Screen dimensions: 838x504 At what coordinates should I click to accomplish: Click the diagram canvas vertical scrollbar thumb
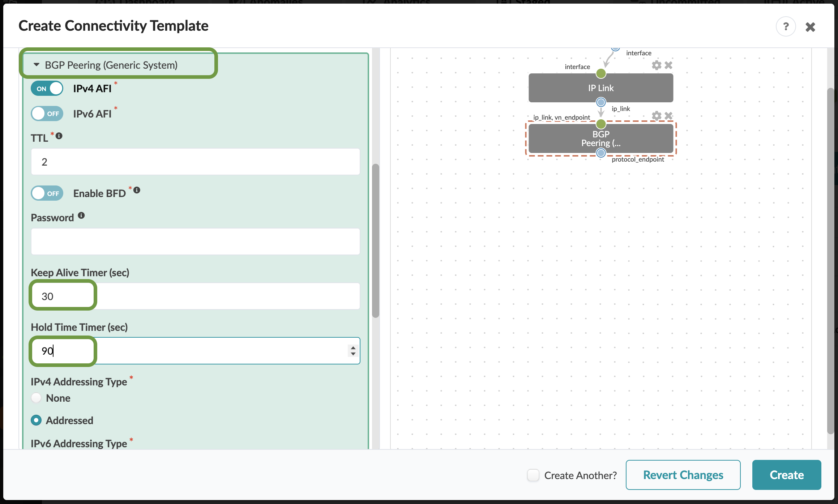tap(830, 260)
